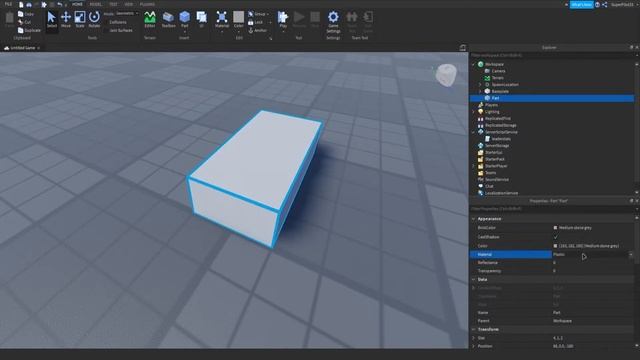
Task: Select the SoundService item
Action: click(x=493, y=180)
